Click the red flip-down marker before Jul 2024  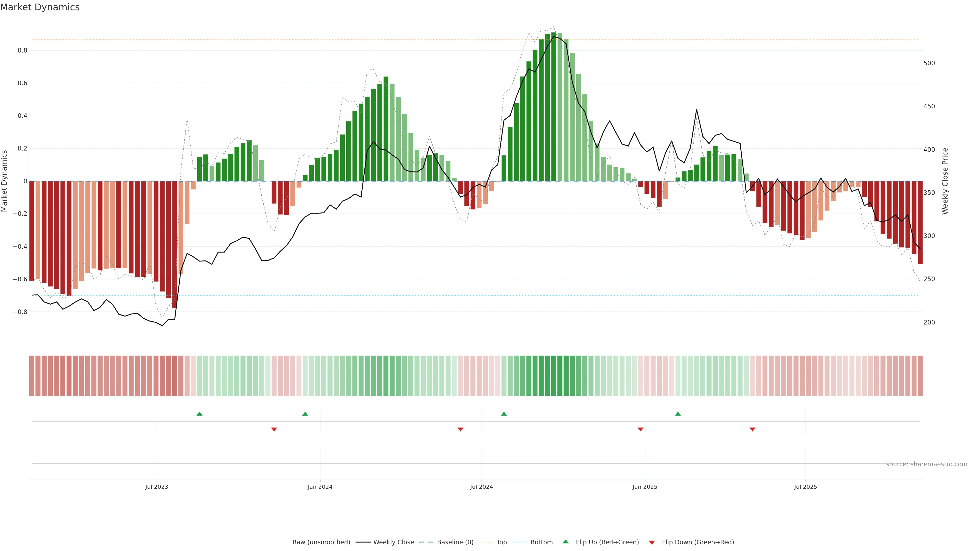click(x=460, y=429)
